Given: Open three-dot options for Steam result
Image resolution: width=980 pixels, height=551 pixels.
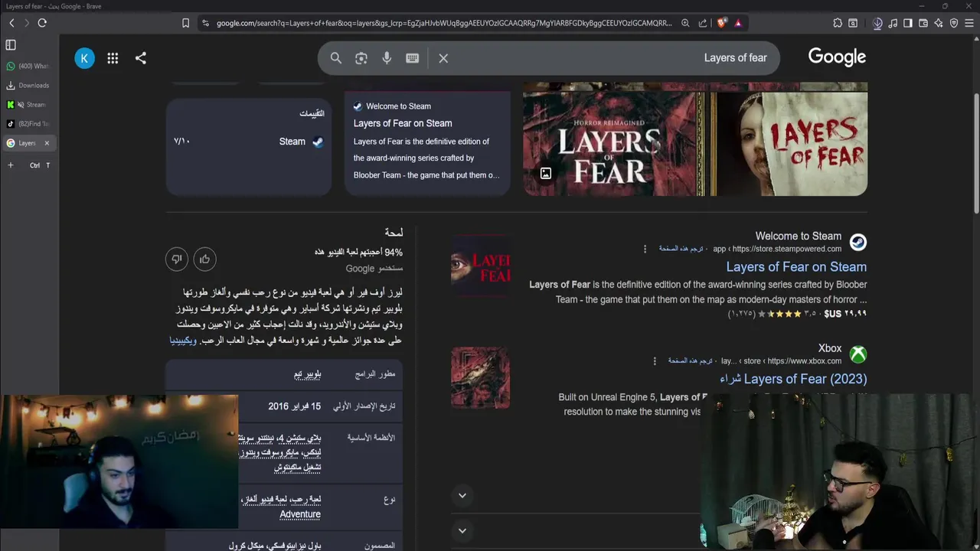Looking at the screenshot, I should coord(645,249).
